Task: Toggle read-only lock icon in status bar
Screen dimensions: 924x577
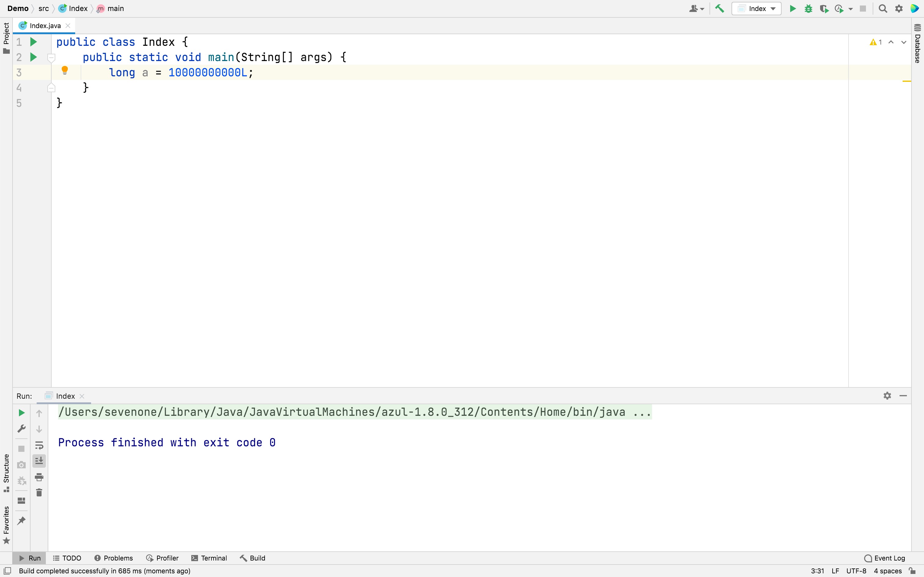Action: pyautogui.click(x=912, y=571)
